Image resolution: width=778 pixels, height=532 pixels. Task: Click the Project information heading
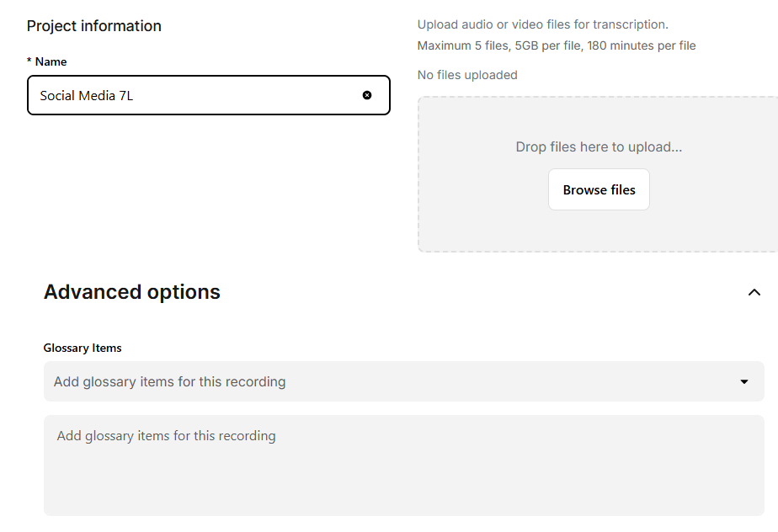coord(93,25)
